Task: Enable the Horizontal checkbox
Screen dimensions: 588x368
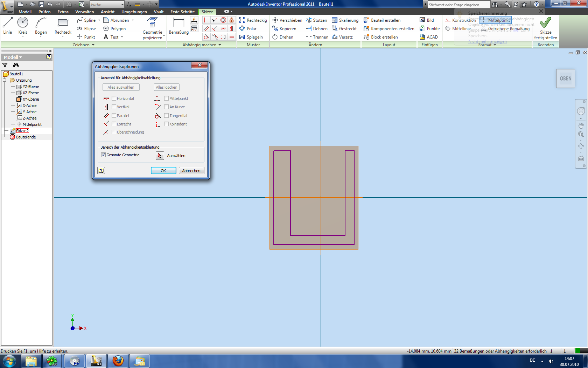Action: (114, 98)
